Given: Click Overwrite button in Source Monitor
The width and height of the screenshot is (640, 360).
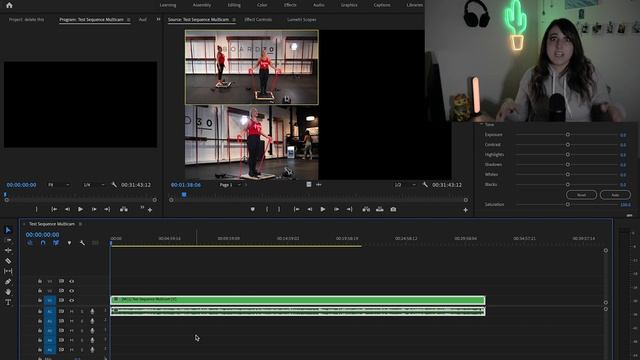Looking at the screenshot, I should pos(380,209).
